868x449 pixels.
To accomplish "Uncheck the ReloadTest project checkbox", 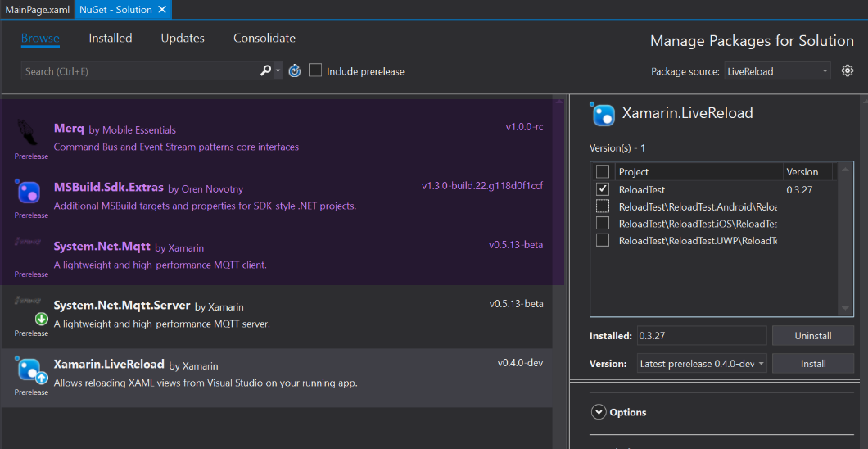I will click(x=603, y=188).
